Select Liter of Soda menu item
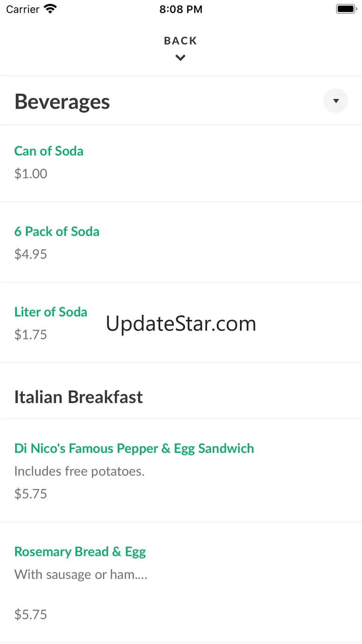 [x=51, y=312]
